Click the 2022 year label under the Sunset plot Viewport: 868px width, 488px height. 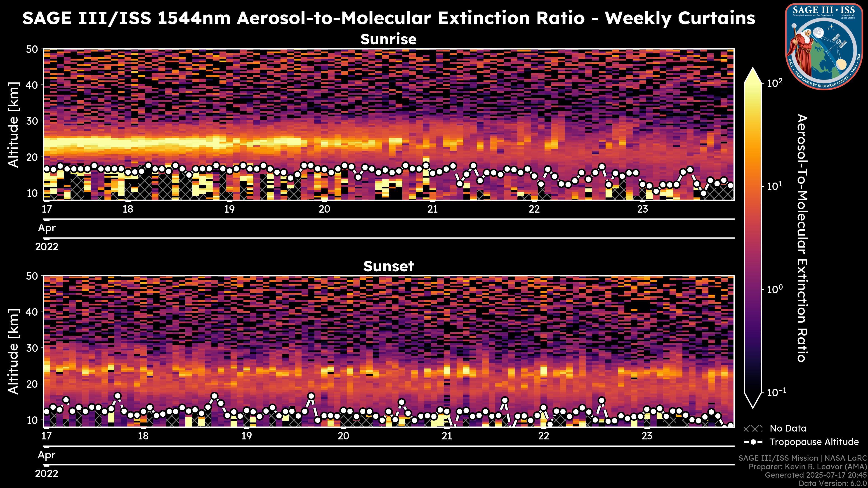[x=47, y=474]
